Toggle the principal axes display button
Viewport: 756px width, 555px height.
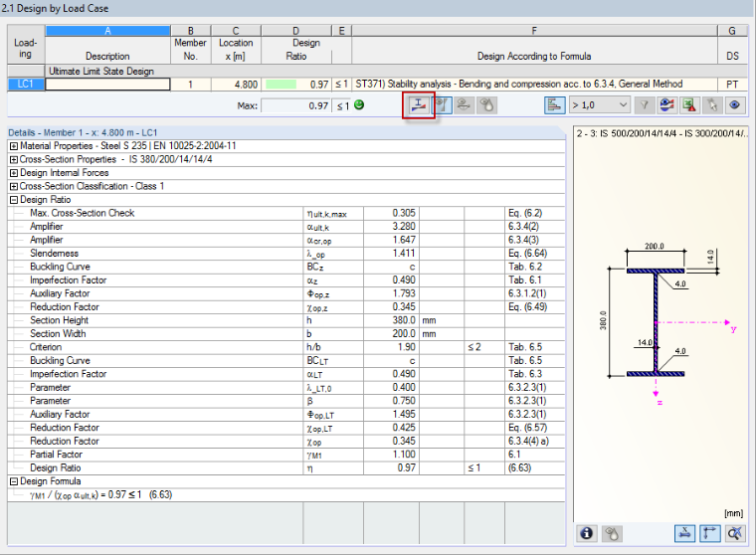click(x=709, y=533)
